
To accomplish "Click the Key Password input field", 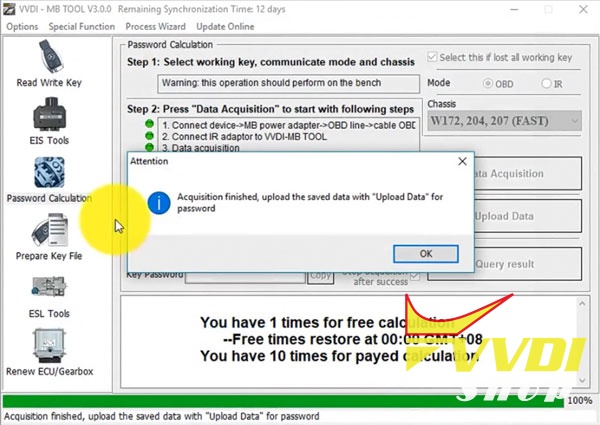I will tap(245, 278).
